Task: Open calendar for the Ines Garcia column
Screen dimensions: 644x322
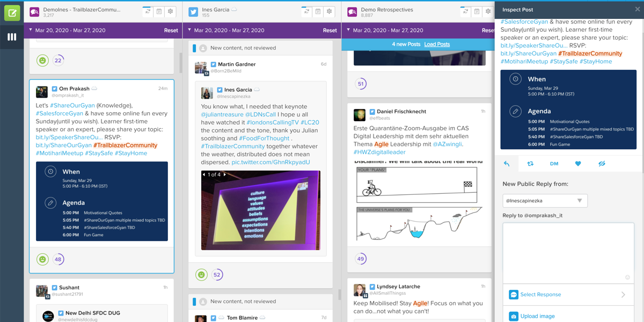Action: (x=318, y=11)
